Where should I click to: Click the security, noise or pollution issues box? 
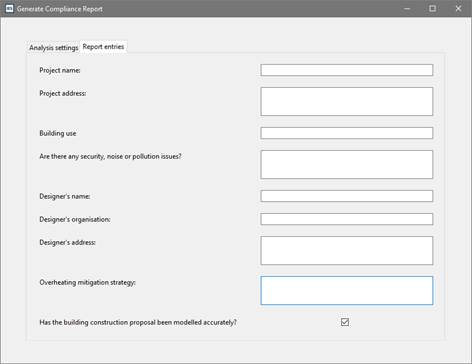(x=347, y=164)
